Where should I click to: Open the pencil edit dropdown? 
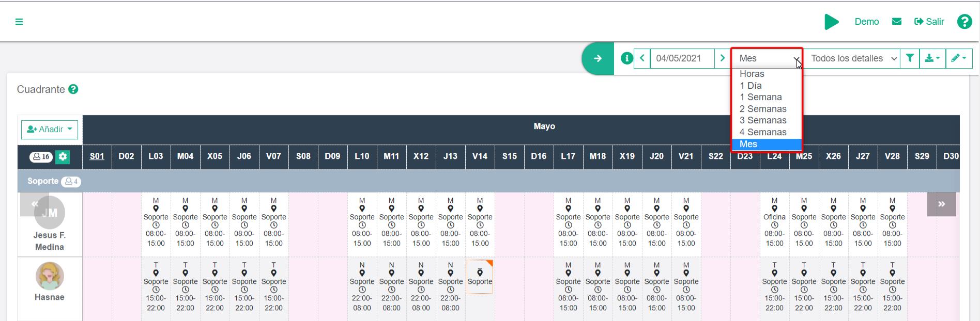click(959, 58)
